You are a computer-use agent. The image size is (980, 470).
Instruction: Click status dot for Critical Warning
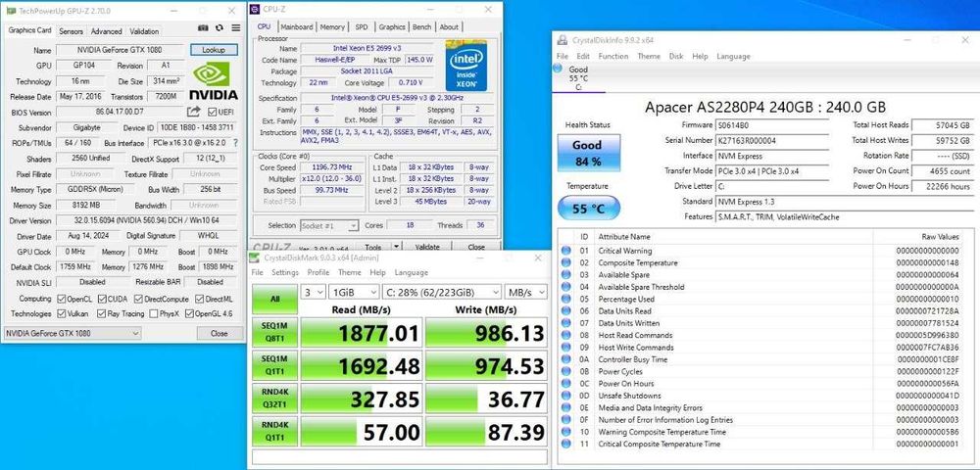pos(566,251)
